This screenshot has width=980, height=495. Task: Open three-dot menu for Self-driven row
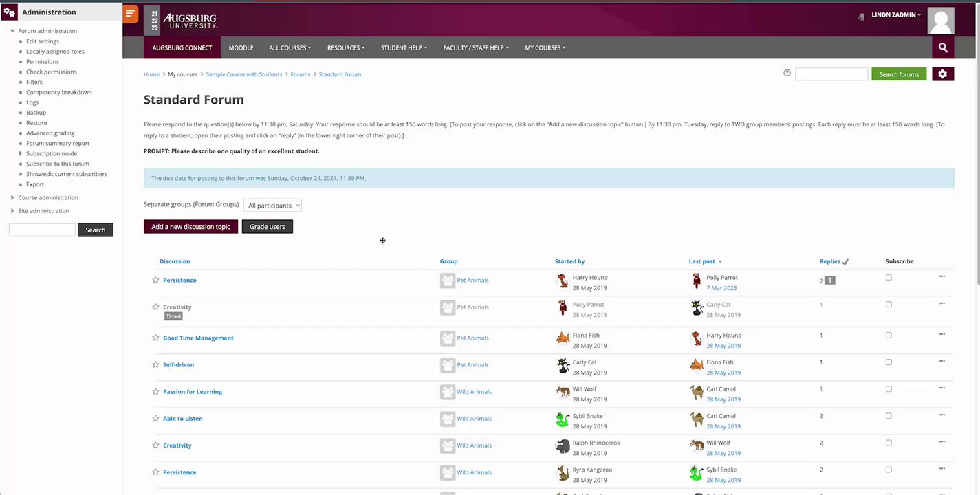tap(941, 361)
